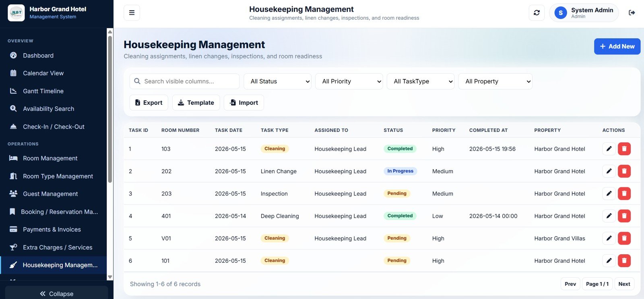The image size is (644, 299).
Task: Open Payments & Invoices
Action: click(x=53, y=229)
